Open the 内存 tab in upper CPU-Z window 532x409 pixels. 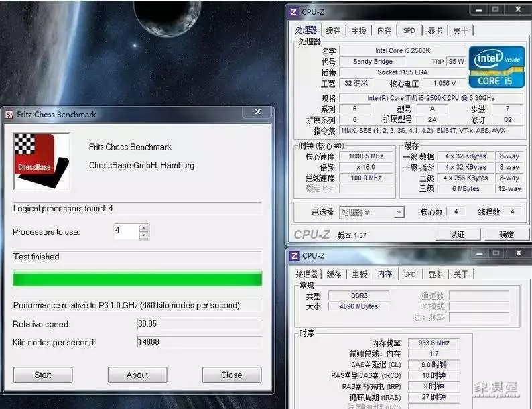point(384,31)
